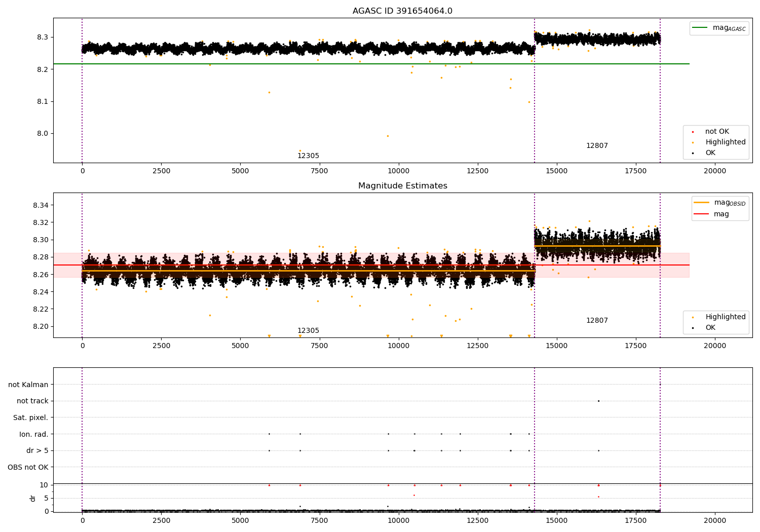Click the 8.2 y-axis tick of top plot
The width and height of the screenshot is (760, 532).
pyautogui.click(x=43, y=69)
